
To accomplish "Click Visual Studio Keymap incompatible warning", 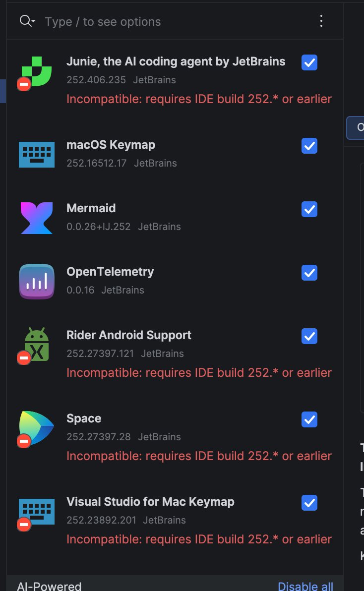I will (x=199, y=539).
